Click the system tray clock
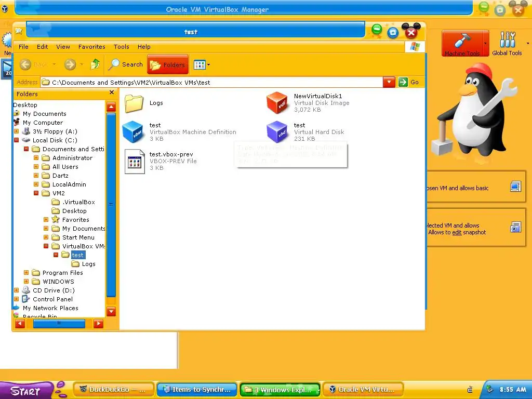The image size is (532, 399). pyautogui.click(x=513, y=390)
